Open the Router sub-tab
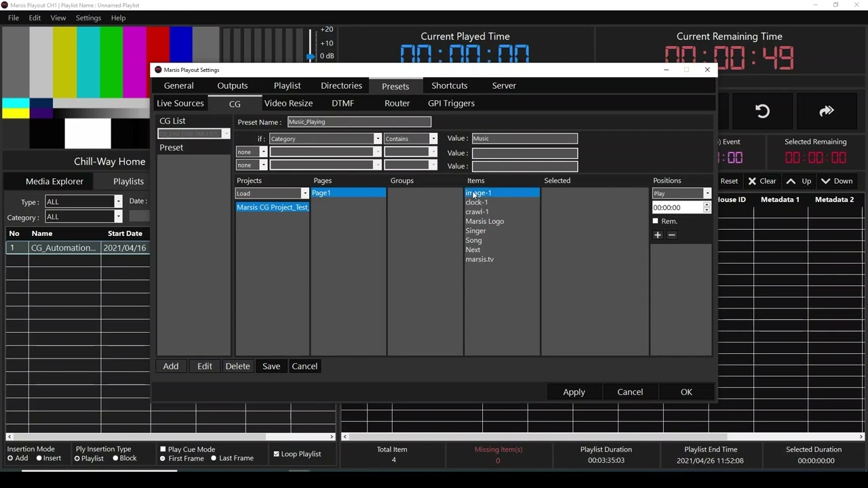 [x=397, y=103]
